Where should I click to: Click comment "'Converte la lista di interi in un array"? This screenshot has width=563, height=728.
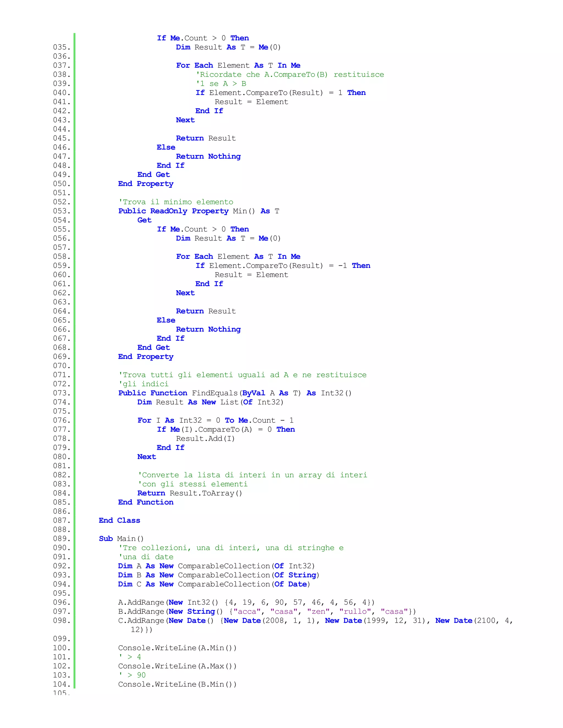coord(252,475)
